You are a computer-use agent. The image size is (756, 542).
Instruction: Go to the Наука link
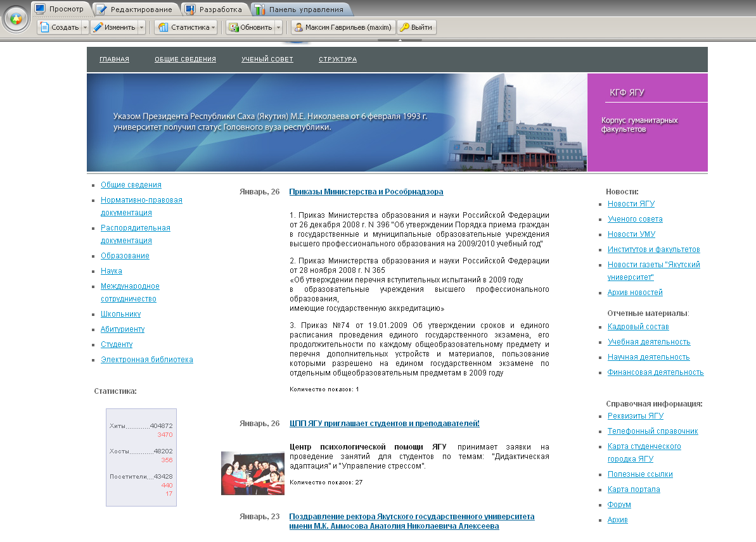pos(112,271)
